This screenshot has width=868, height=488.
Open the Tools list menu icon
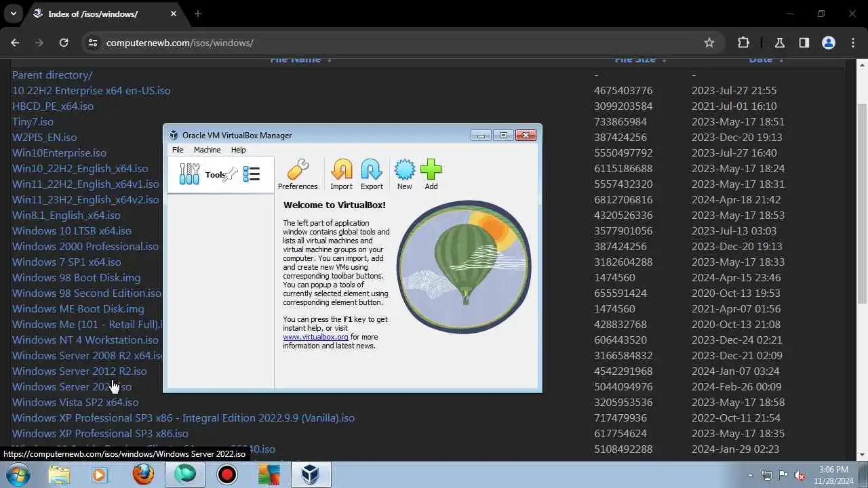(x=252, y=175)
